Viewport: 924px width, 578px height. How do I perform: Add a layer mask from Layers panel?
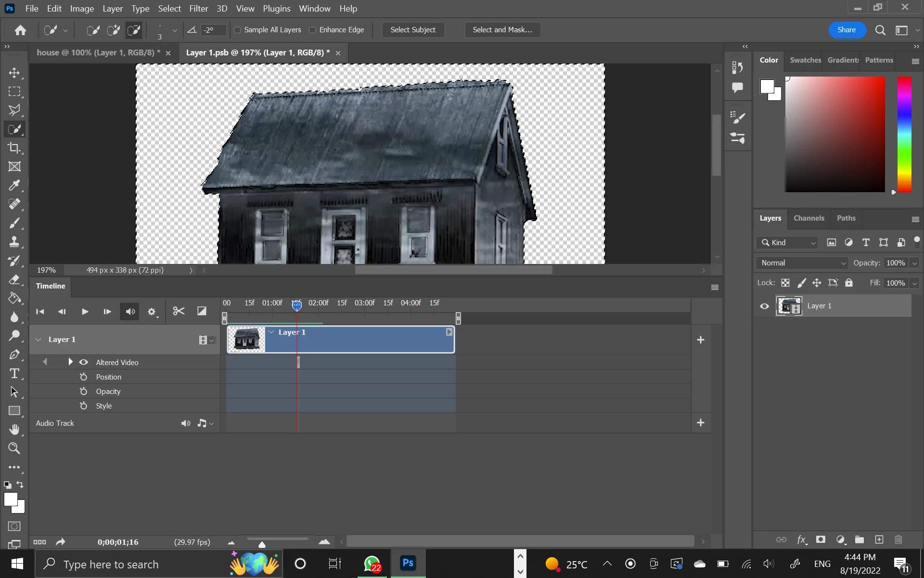[x=821, y=539]
